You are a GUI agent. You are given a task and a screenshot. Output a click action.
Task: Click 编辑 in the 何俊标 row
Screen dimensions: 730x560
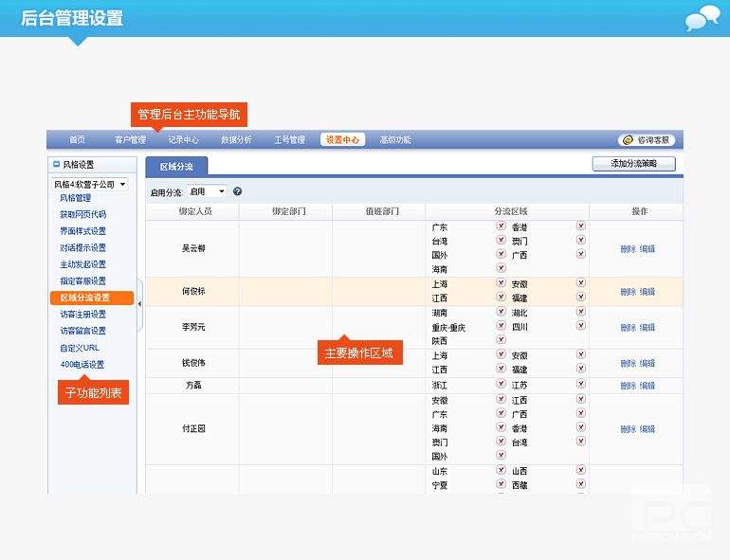pyautogui.click(x=648, y=292)
